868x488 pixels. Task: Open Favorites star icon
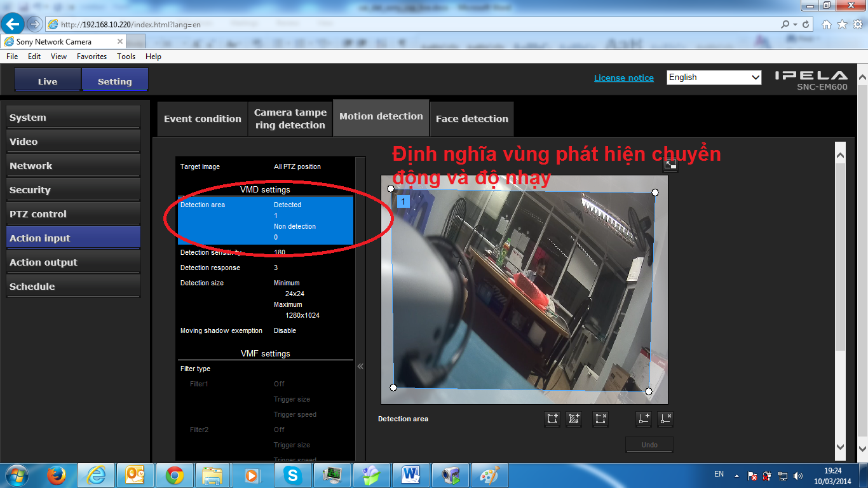(x=842, y=24)
